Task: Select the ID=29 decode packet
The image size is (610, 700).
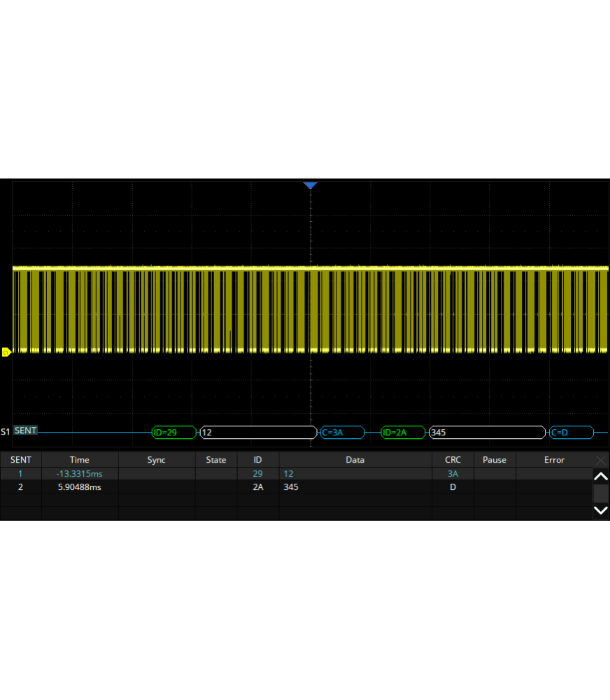Action: pos(174,432)
